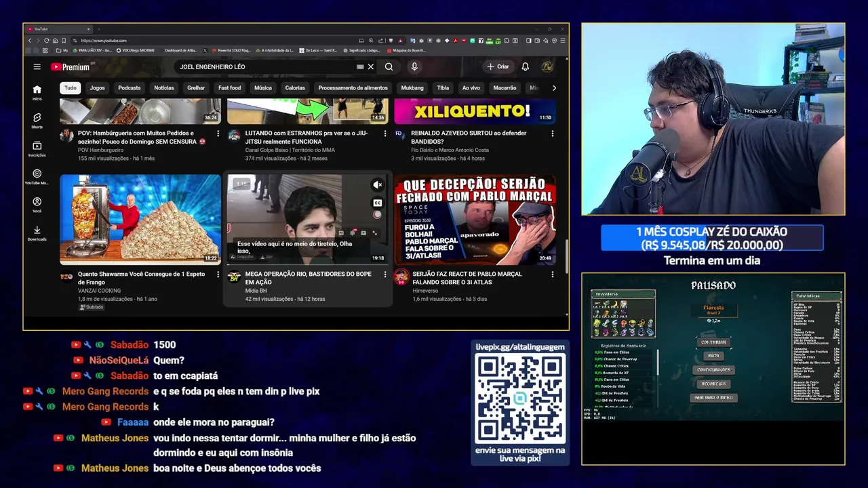The height and width of the screenshot is (488, 868).
Task: Open the Mídia BH channel avatar
Action: click(x=234, y=277)
